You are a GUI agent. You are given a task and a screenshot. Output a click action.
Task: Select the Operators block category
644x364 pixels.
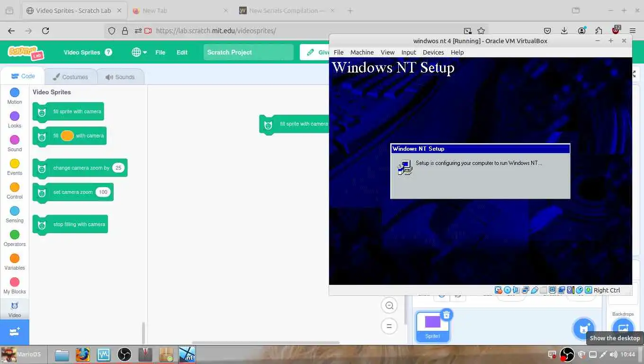coord(15,238)
